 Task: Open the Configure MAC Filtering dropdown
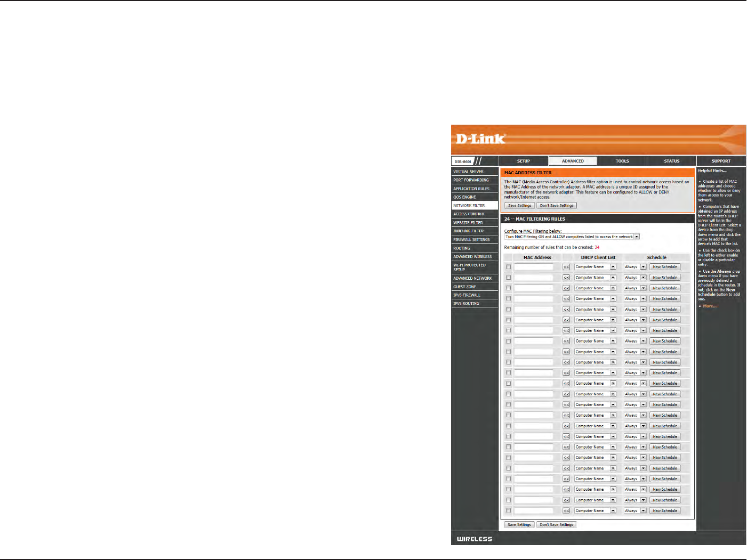click(x=572, y=237)
